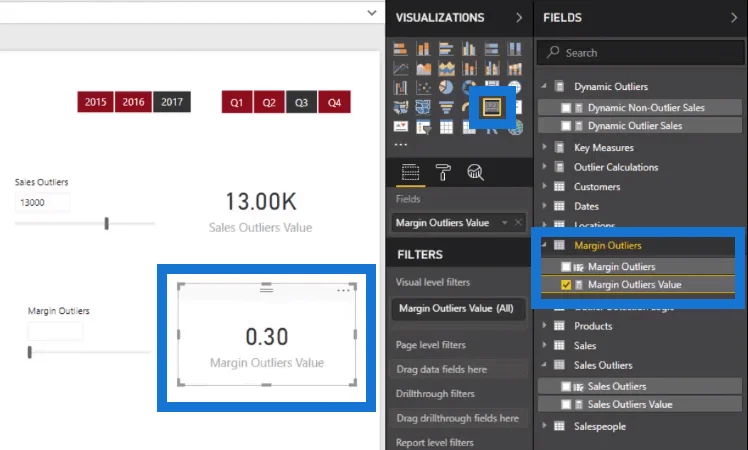The image size is (748, 450).
Task: Click the Sales Outliers slider handle
Action: click(106, 223)
